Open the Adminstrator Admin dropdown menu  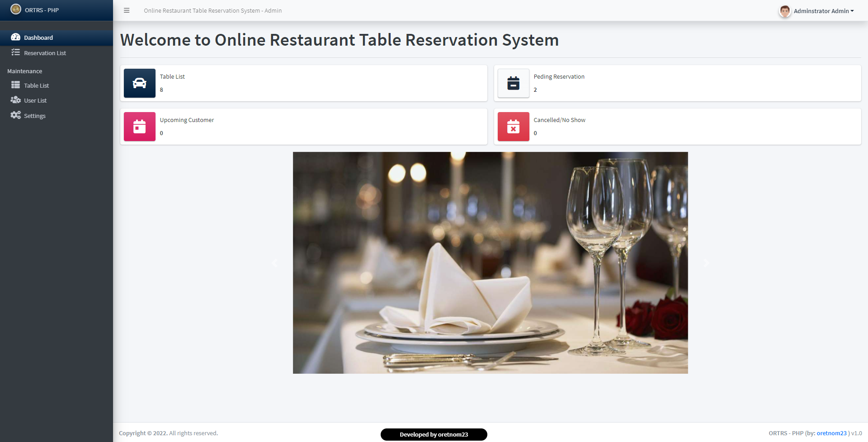tap(824, 11)
